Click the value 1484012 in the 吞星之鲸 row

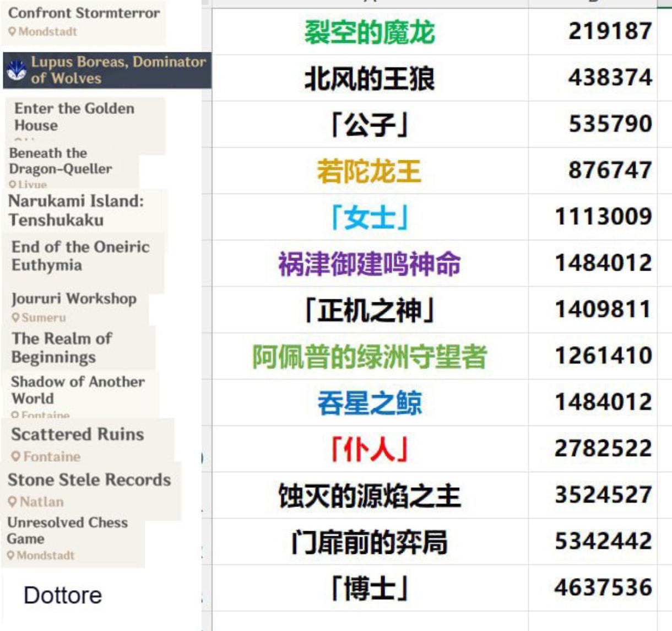click(x=603, y=401)
